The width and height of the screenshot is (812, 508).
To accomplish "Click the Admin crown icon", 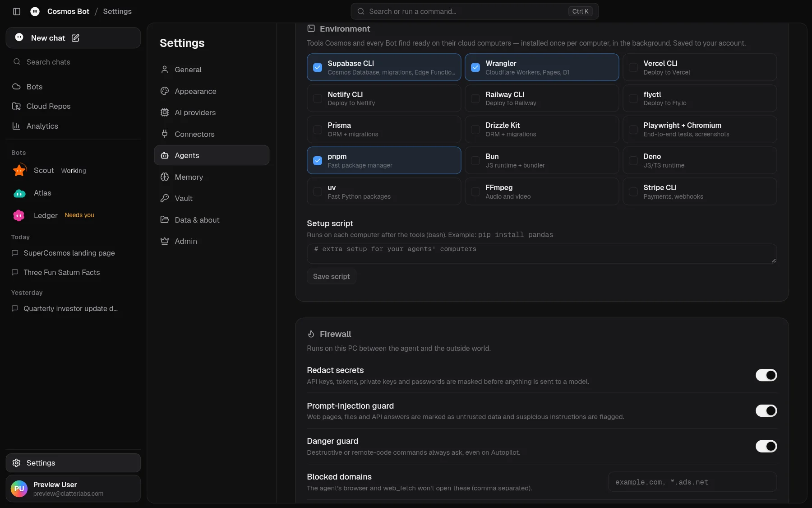I will (x=165, y=241).
